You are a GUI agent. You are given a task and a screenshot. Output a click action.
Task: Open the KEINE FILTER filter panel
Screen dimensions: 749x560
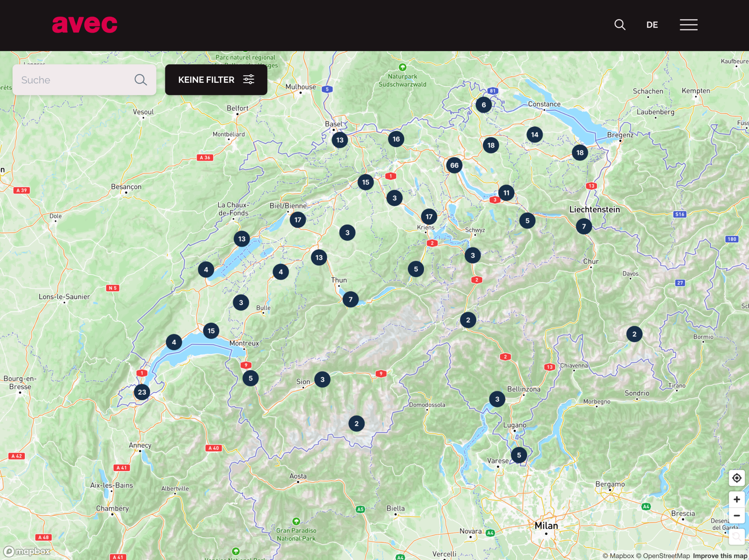(216, 80)
